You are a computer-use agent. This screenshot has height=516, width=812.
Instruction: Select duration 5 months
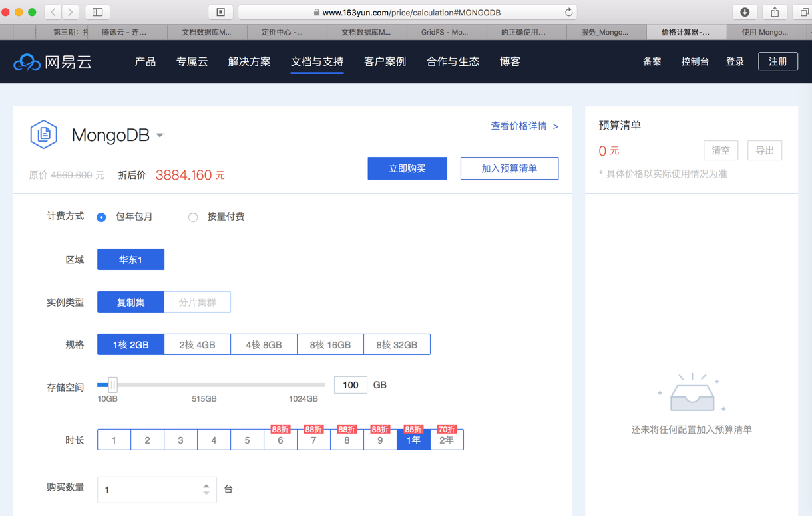click(247, 440)
